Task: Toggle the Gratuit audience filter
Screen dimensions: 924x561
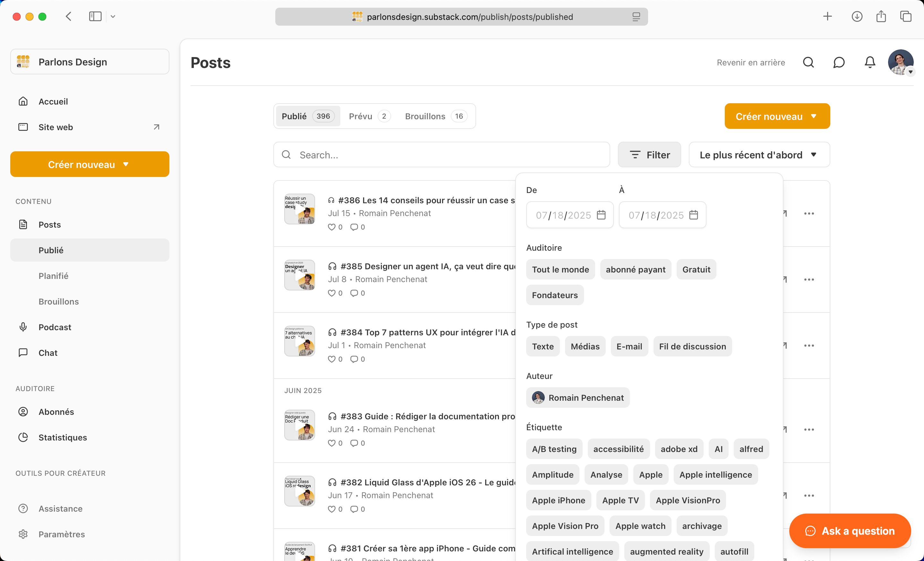Action: click(x=696, y=270)
